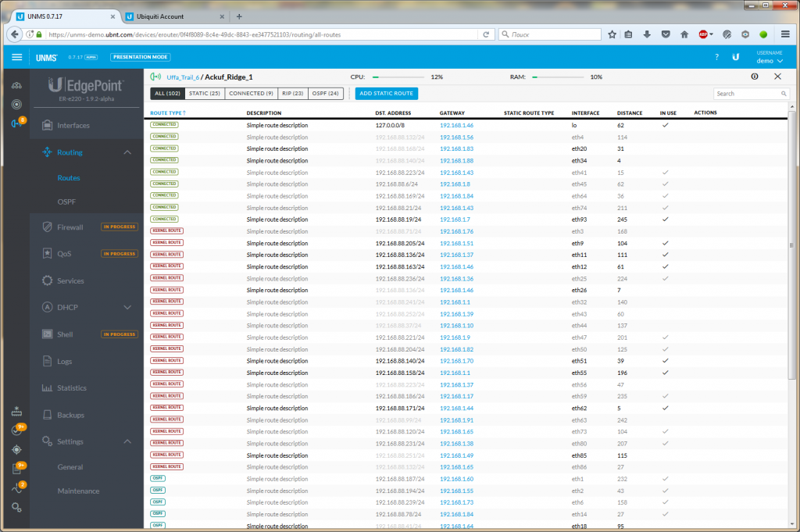
Task: Toggle the bookmark star in the address bar
Action: pos(612,34)
